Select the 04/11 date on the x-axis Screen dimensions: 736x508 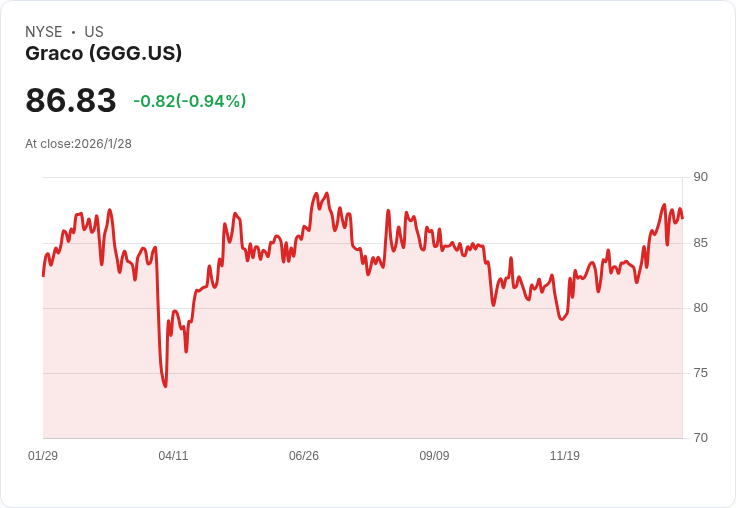pyautogui.click(x=173, y=456)
